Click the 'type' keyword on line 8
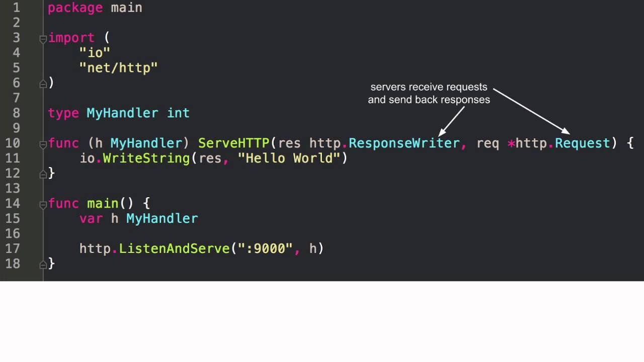 (63, 113)
